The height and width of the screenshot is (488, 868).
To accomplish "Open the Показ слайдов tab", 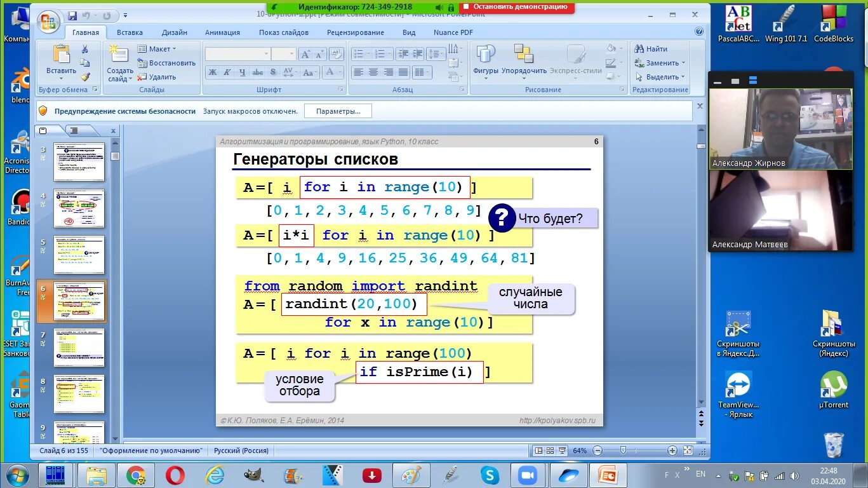I will pyautogui.click(x=284, y=32).
